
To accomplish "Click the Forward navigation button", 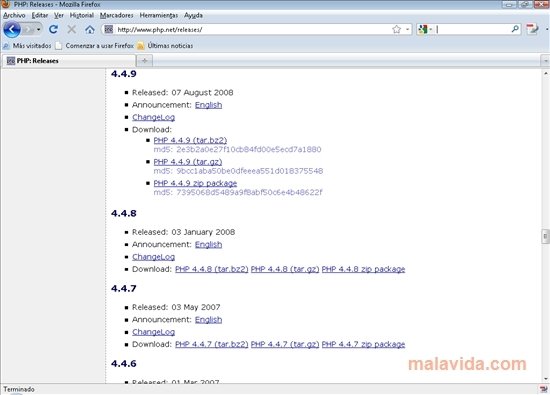I will (x=28, y=30).
